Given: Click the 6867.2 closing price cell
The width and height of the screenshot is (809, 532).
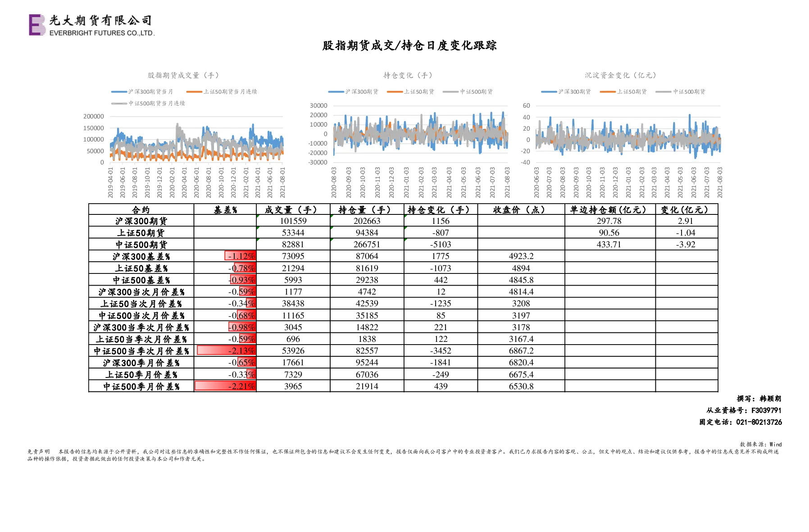Looking at the screenshot, I should tap(521, 350).
